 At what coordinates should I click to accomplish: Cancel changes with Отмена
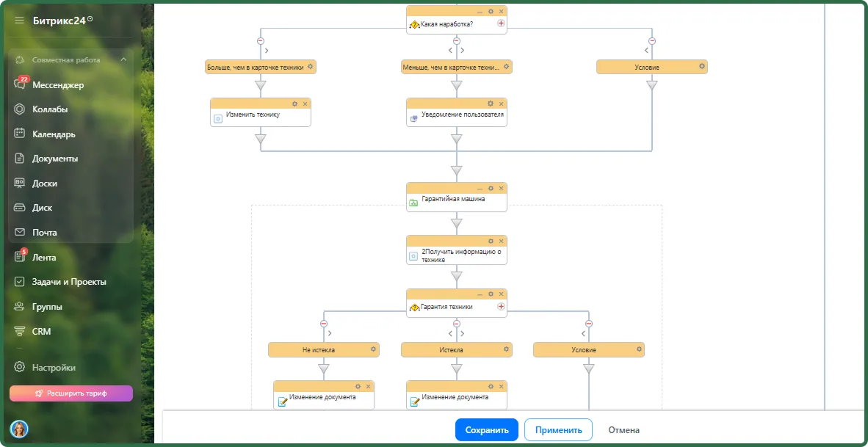(x=624, y=430)
